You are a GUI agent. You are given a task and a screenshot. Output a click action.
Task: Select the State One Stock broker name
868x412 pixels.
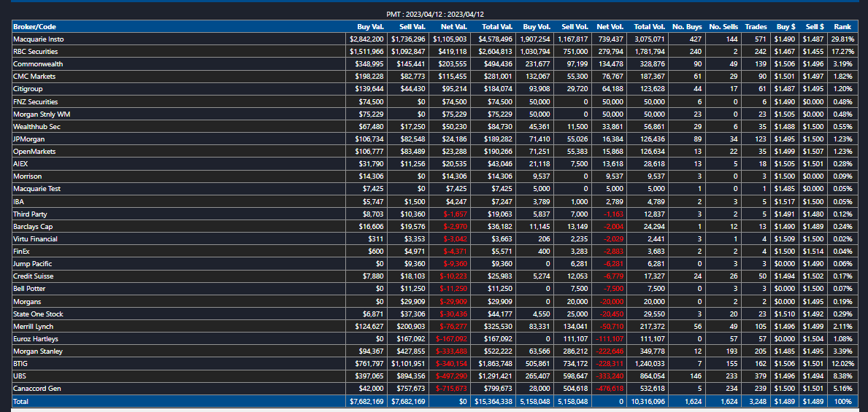point(38,314)
